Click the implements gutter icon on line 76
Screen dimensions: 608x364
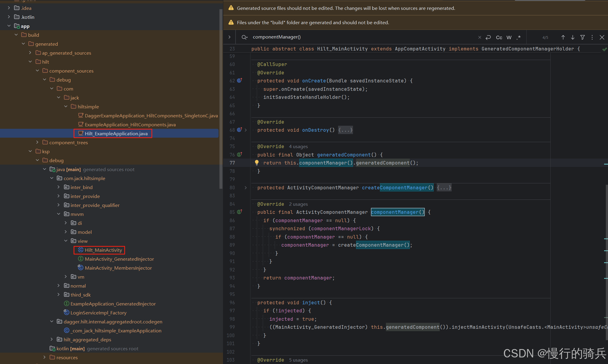pyautogui.click(x=239, y=154)
